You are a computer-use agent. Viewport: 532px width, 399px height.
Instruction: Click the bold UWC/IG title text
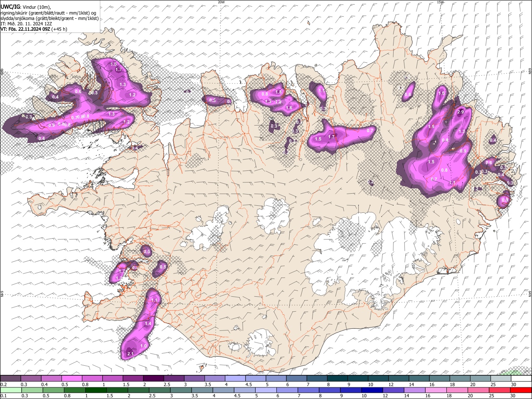pyautogui.click(x=10, y=7)
